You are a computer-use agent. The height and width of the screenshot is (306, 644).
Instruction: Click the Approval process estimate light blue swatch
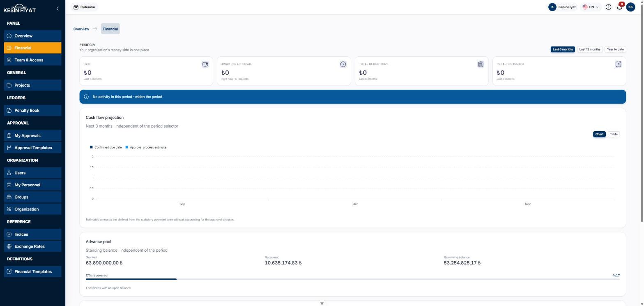click(127, 147)
